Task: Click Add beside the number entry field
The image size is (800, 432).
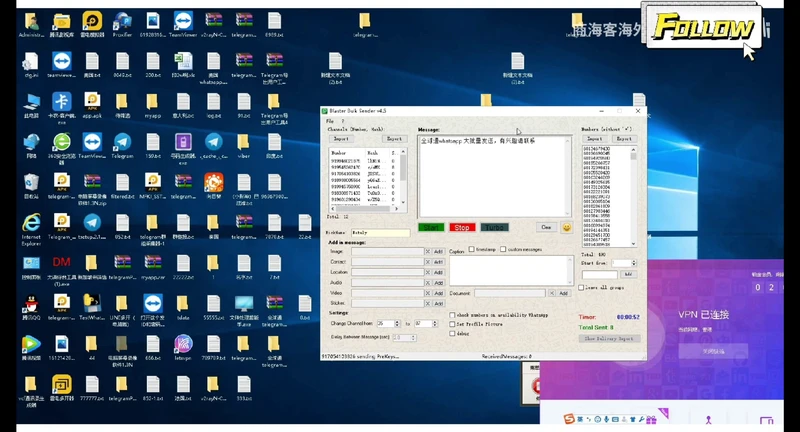Action: tap(628, 274)
